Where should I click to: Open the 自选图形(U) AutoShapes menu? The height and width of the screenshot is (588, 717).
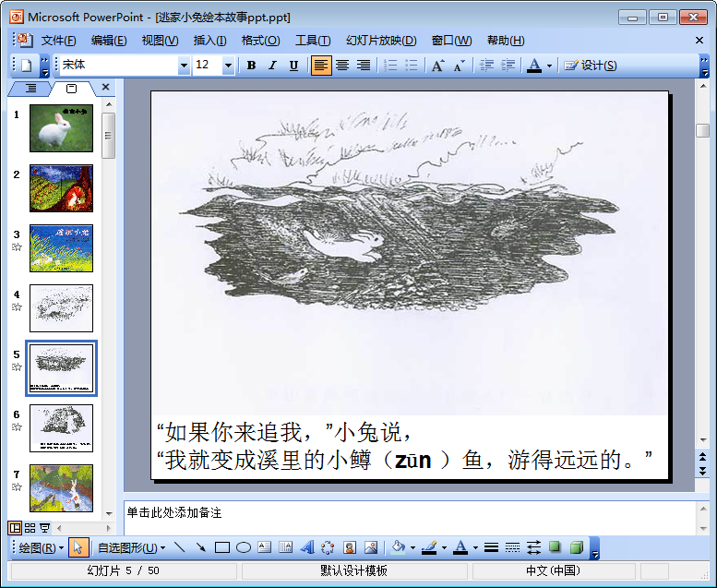[131, 547]
